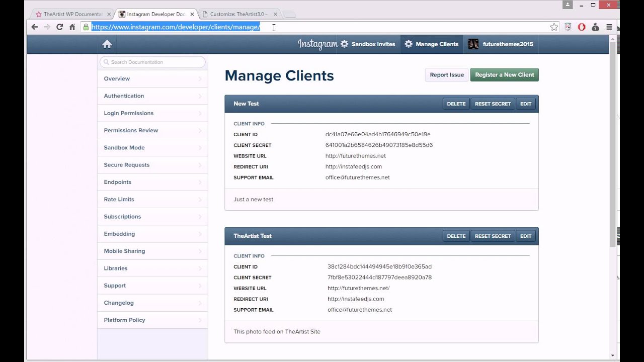The height and width of the screenshot is (362, 644).
Task: Click the Opera extension icon
Action: (x=582, y=27)
